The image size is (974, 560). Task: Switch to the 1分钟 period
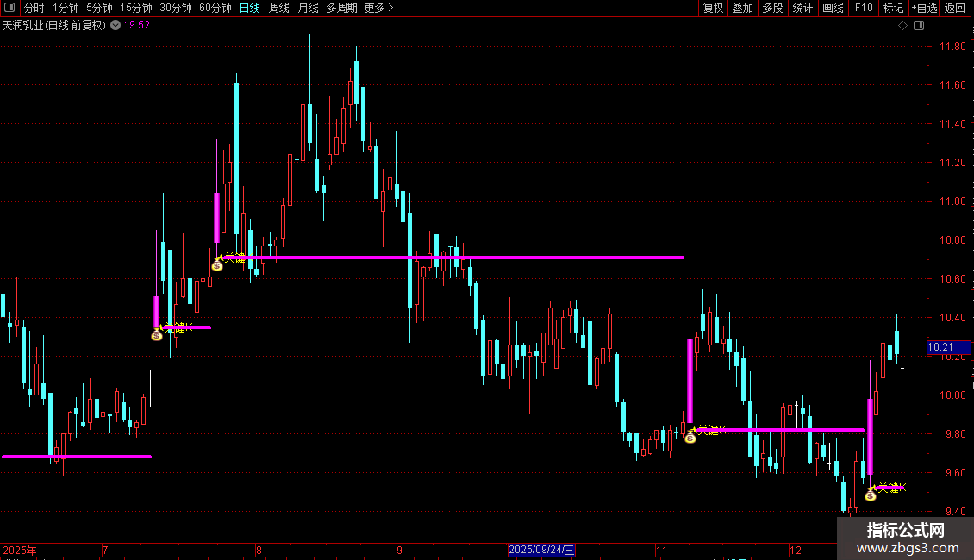coord(66,8)
